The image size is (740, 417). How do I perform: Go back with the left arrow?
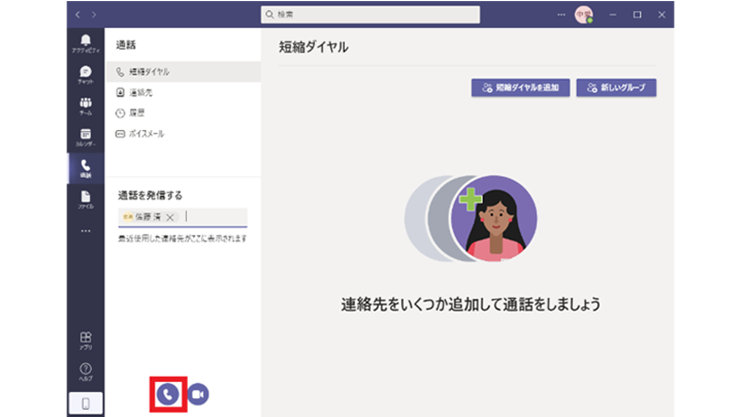(78, 15)
